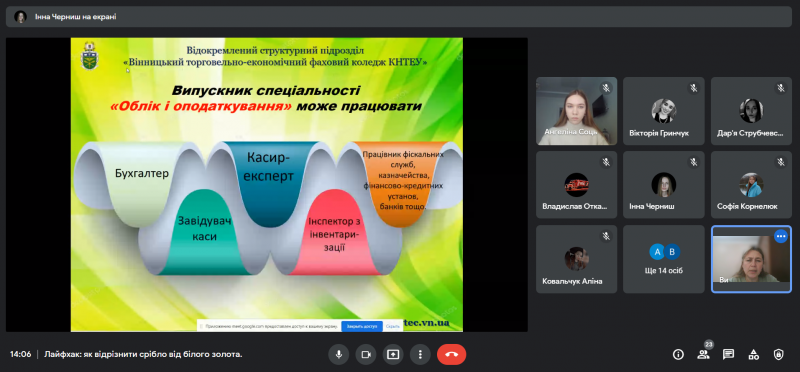Toggle the microphone button in the call bar
The height and width of the screenshot is (372, 800).
339,354
